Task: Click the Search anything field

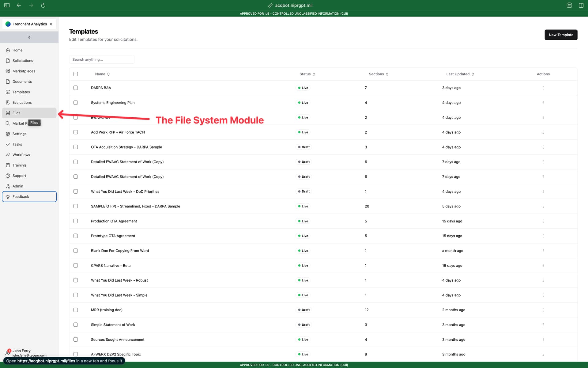Action: point(102,59)
